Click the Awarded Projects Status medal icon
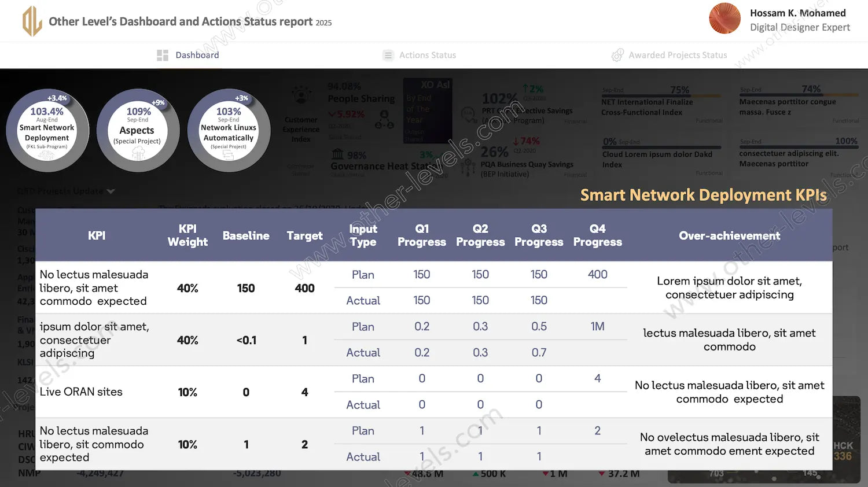 [x=617, y=56]
